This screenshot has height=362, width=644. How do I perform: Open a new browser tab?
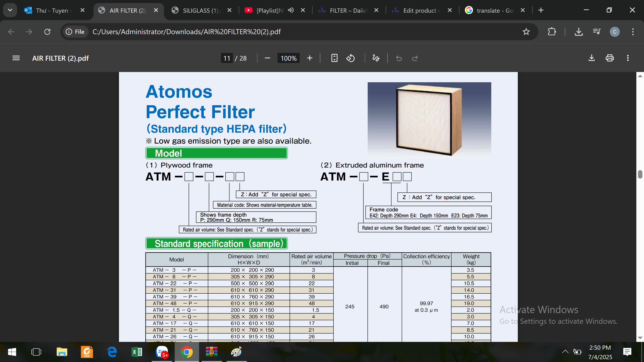(541, 10)
